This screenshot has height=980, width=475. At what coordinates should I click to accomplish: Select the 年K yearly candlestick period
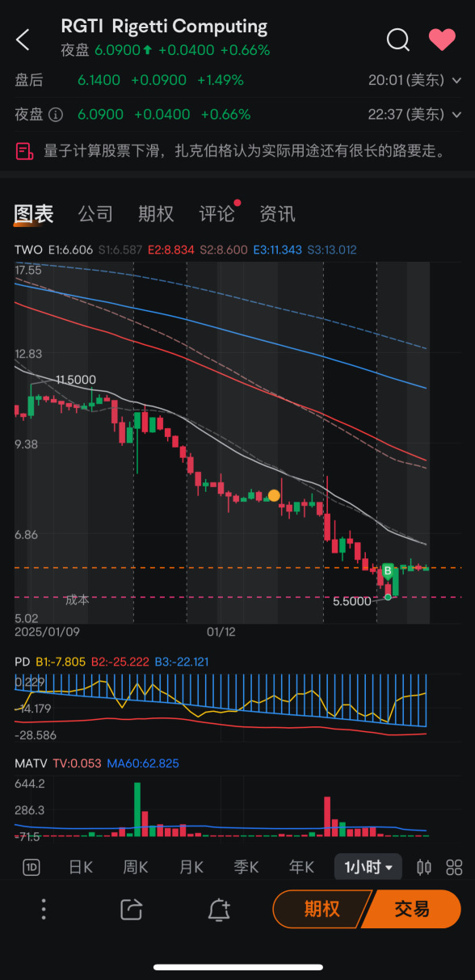(x=301, y=868)
